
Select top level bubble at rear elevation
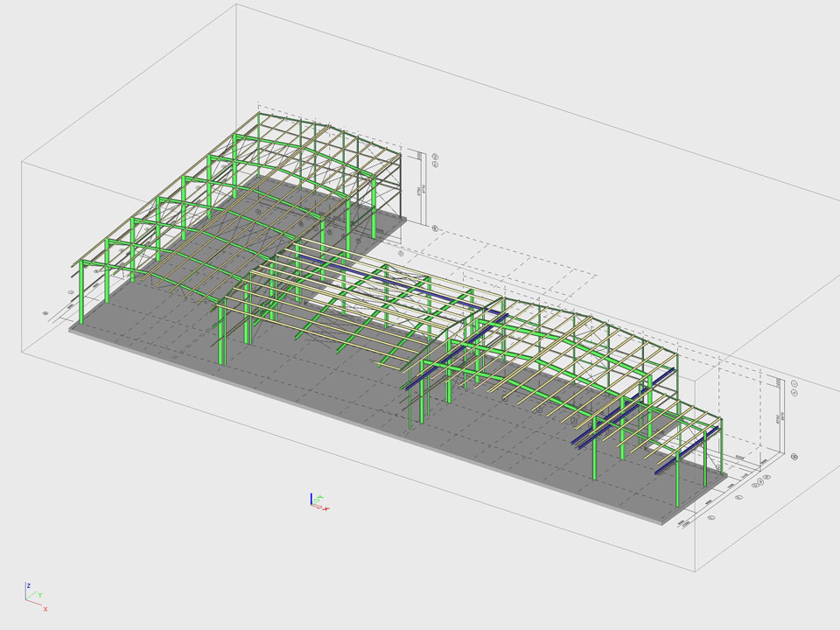(x=435, y=156)
